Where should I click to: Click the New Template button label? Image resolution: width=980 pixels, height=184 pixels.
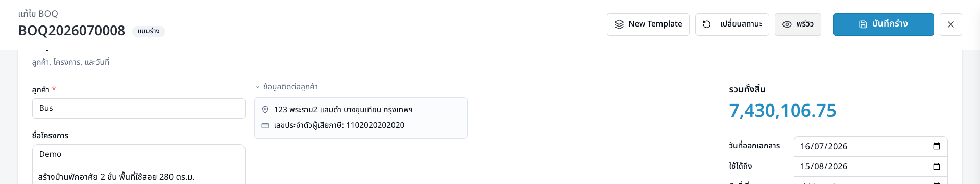655,24
